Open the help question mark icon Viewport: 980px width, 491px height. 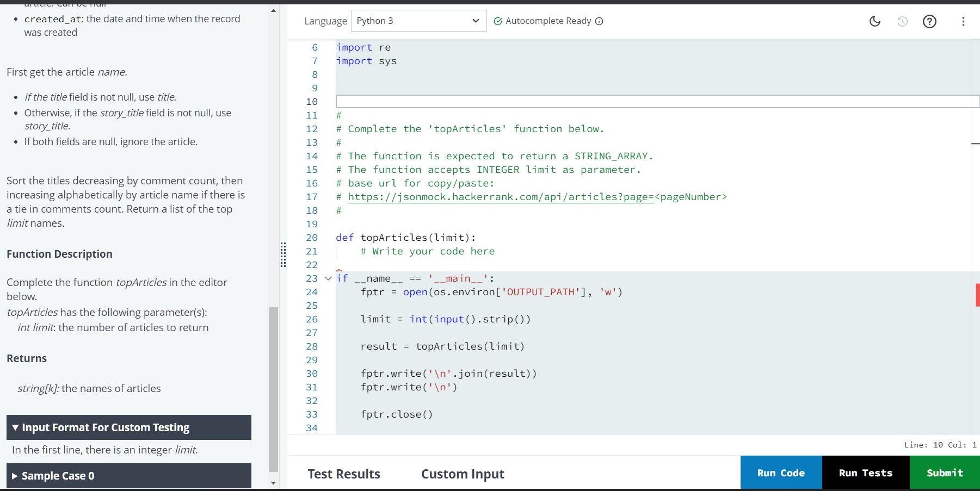pos(929,21)
